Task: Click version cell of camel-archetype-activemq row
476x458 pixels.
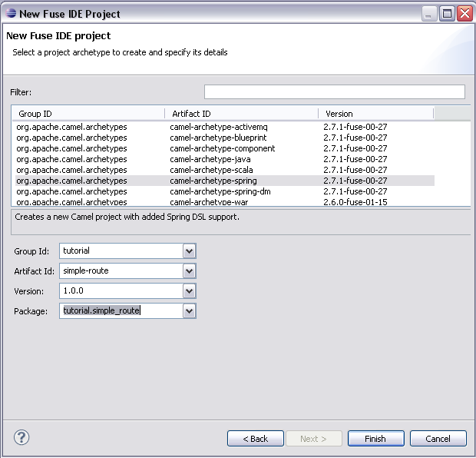Action: (x=355, y=127)
